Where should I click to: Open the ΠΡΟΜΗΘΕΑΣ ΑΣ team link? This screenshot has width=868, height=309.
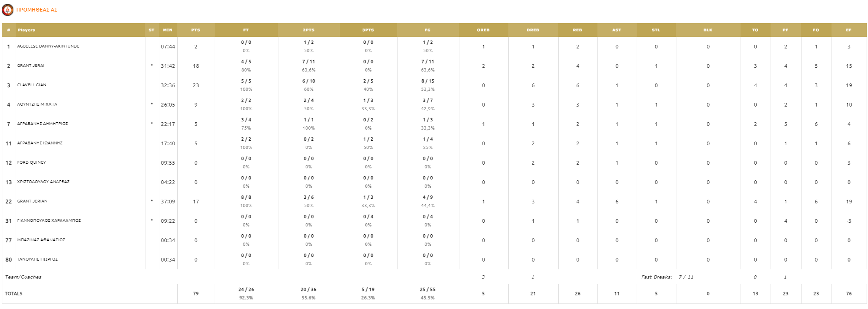pyautogui.click(x=37, y=10)
